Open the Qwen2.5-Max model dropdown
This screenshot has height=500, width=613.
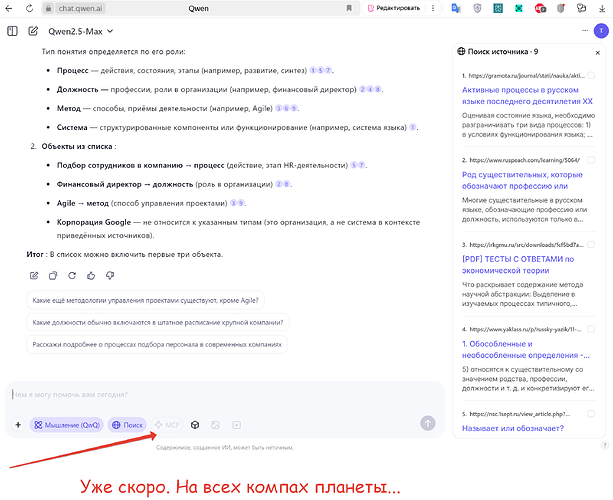pos(81,31)
